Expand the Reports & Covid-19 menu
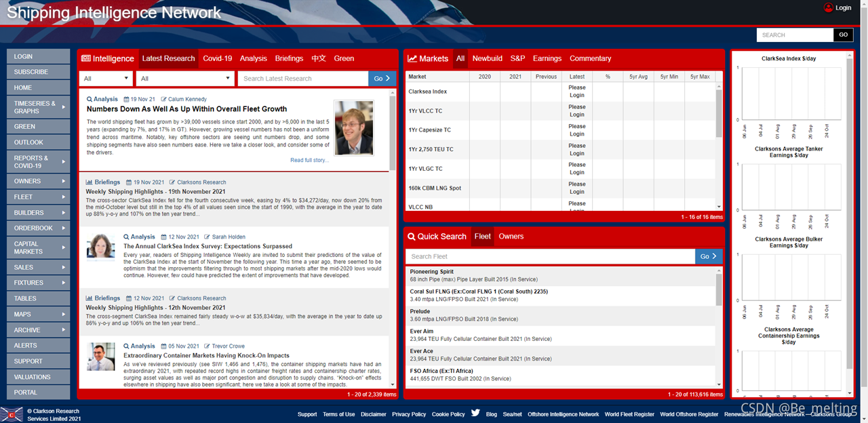The width and height of the screenshot is (868, 423). click(39, 162)
